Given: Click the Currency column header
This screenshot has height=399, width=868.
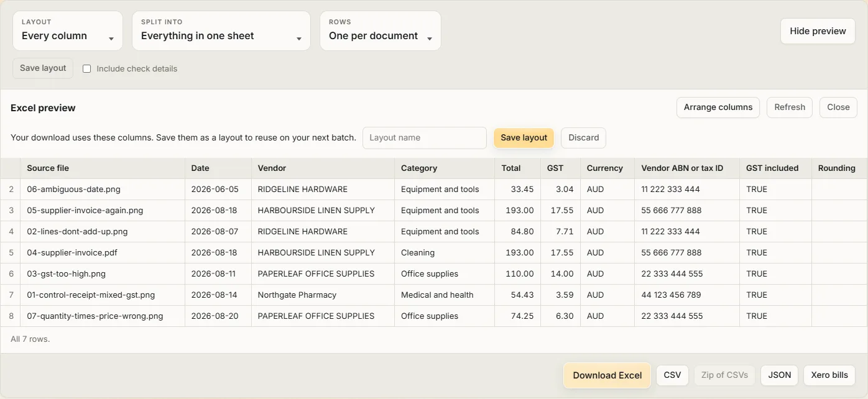Looking at the screenshot, I should [607, 168].
